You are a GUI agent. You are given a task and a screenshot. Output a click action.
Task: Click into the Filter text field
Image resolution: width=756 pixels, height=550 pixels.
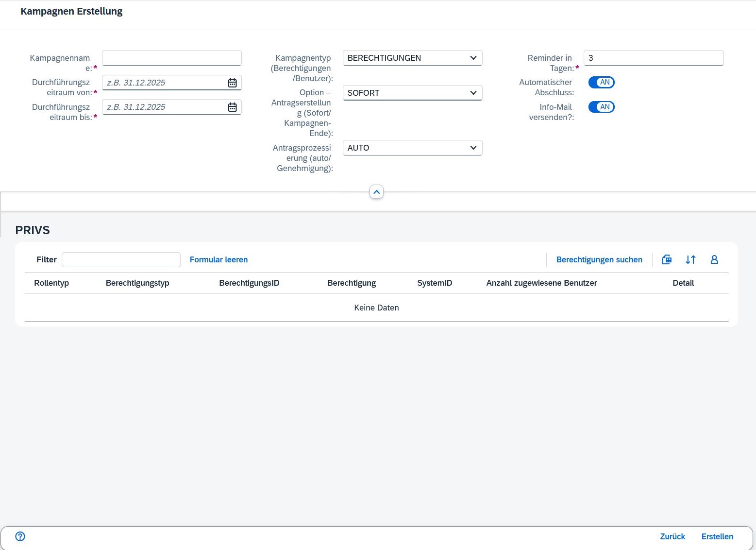point(121,259)
